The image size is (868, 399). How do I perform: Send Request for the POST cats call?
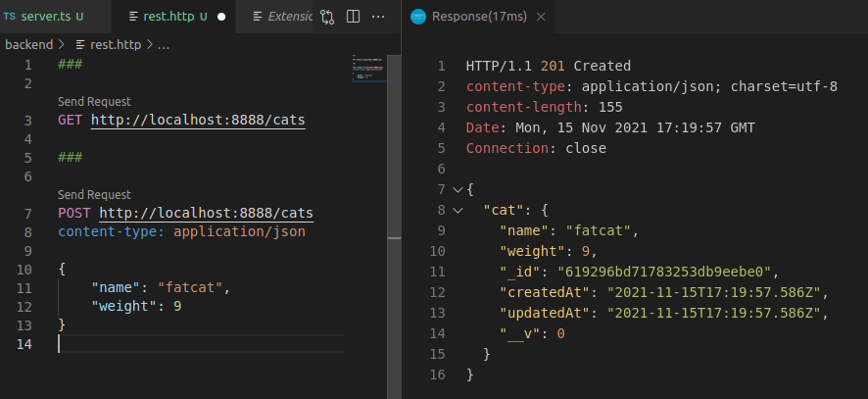pyautogui.click(x=94, y=195)
